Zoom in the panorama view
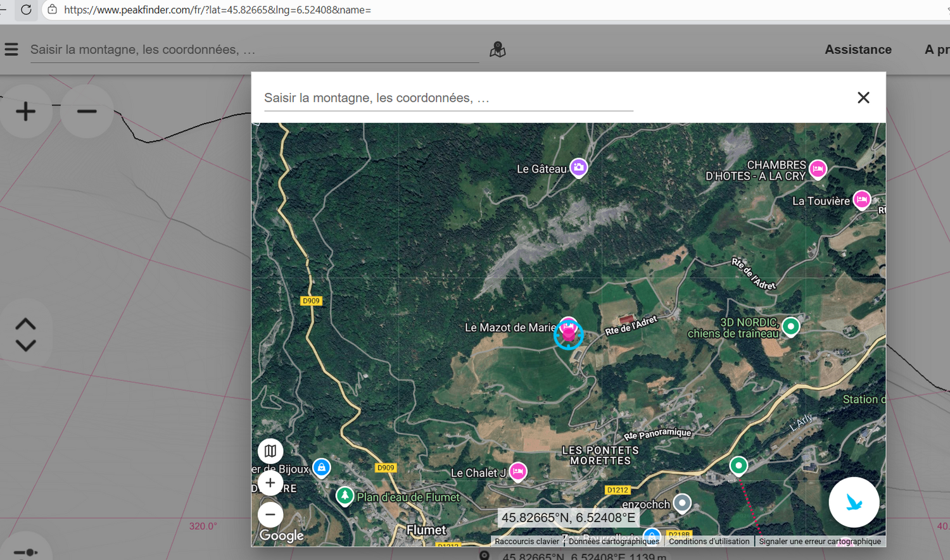This screenshot has width=950, height=560. coord(25,111)
